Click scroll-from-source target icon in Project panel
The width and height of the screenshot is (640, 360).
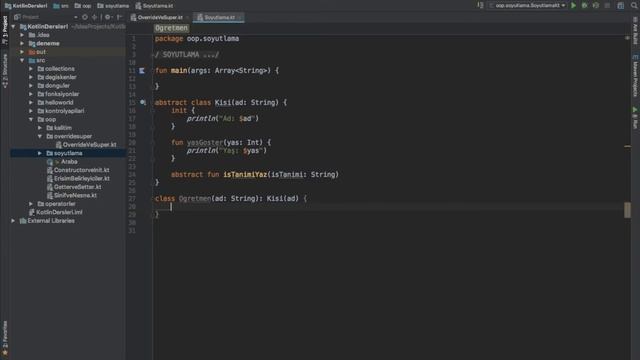[x=85, y=17]
